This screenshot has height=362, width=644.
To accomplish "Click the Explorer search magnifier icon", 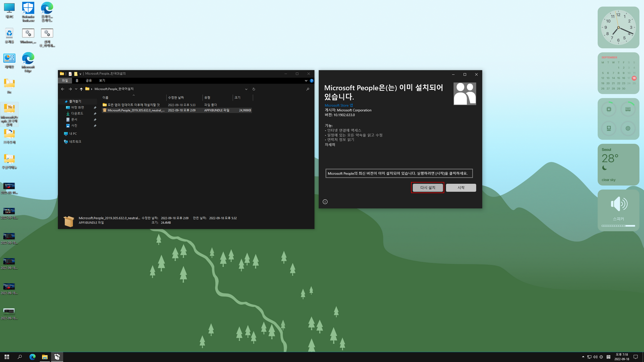I will tap(308, 89).
